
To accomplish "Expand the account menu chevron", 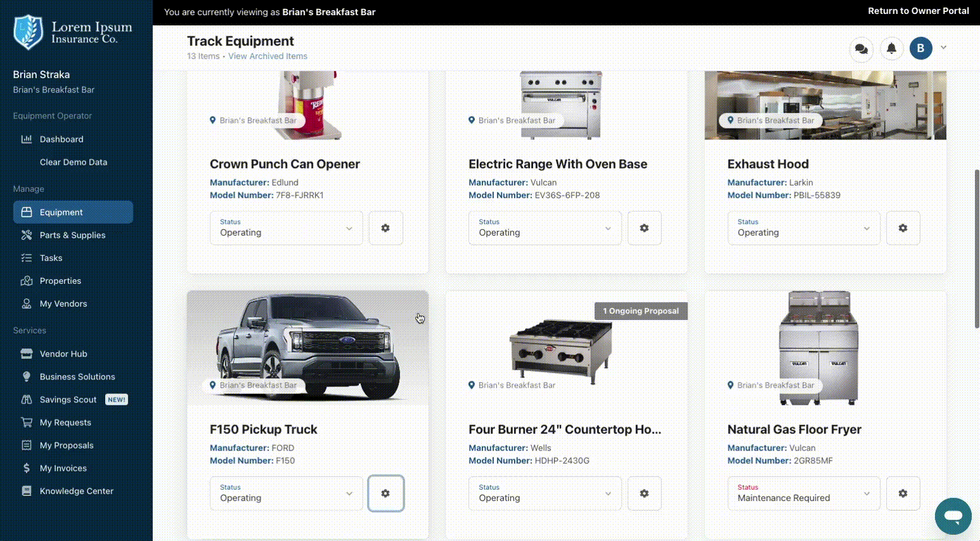I will click(943, 48).
